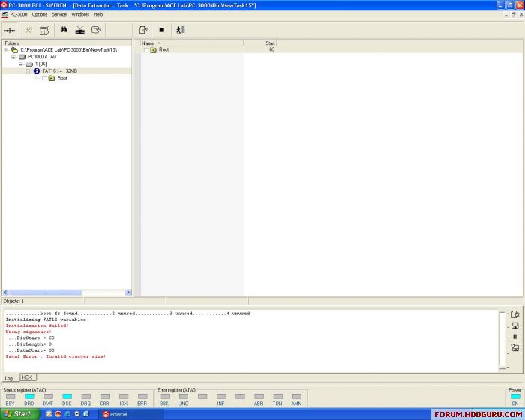
Task: Click the grayed tools icon in the toolbar
Action: (x=28, y=30)
